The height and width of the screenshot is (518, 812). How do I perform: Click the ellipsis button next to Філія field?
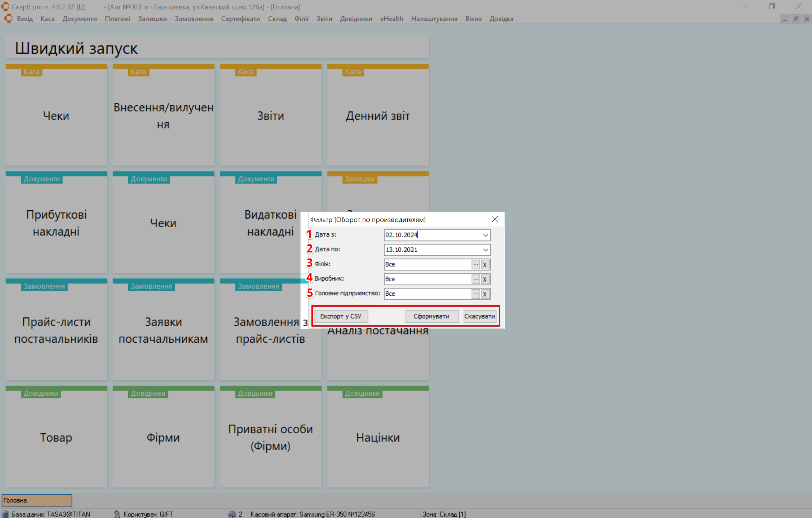coord(475,264)
